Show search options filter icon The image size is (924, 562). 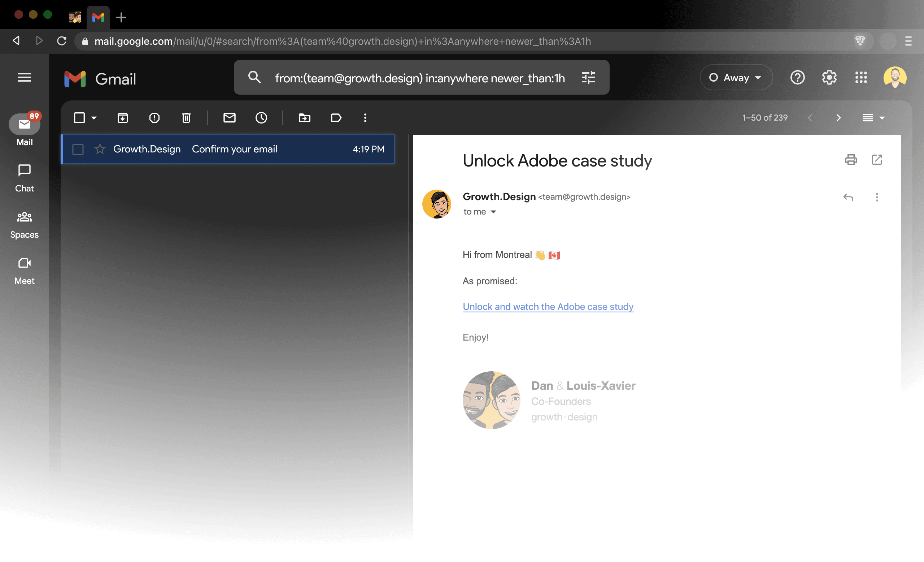tap(588, 77)
